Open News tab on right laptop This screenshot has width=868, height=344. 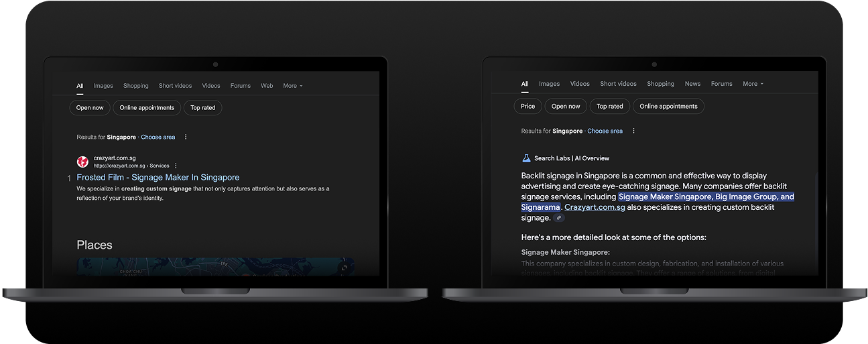[x=692, y=84]
